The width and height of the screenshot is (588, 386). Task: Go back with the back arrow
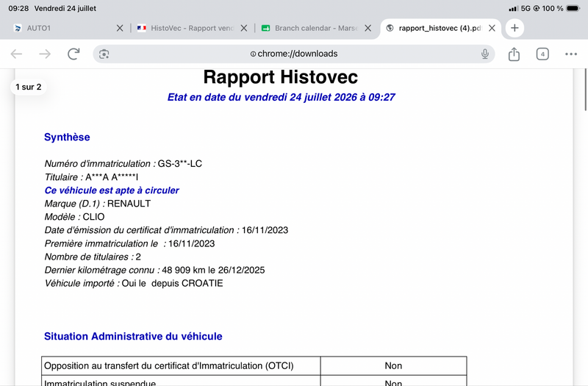16,54
